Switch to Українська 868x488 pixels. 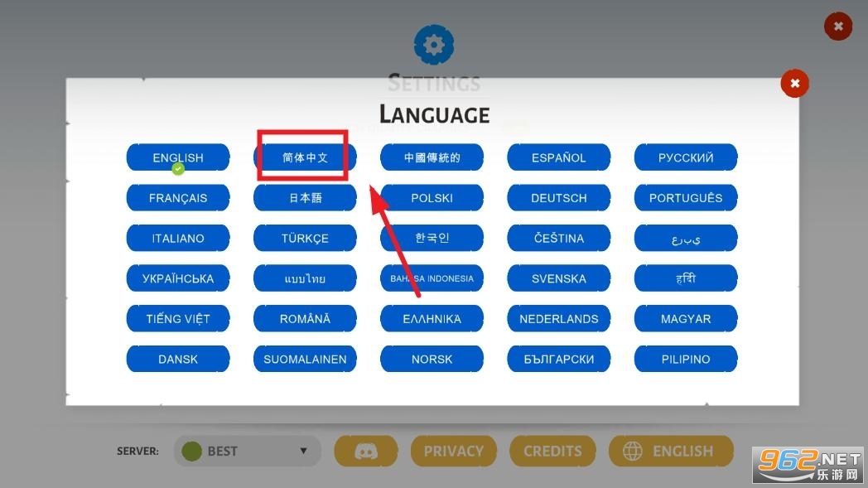click(x=178, y=278)
